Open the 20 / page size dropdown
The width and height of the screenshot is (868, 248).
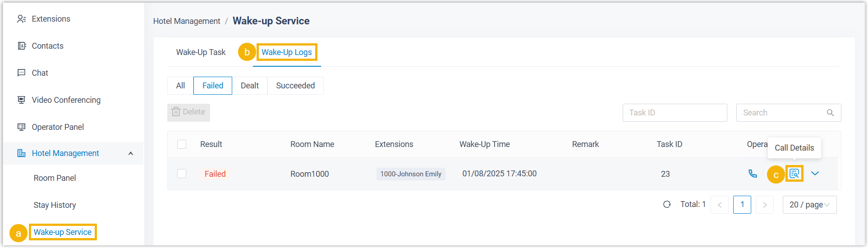pyautogui.click(x=809, y=205)
